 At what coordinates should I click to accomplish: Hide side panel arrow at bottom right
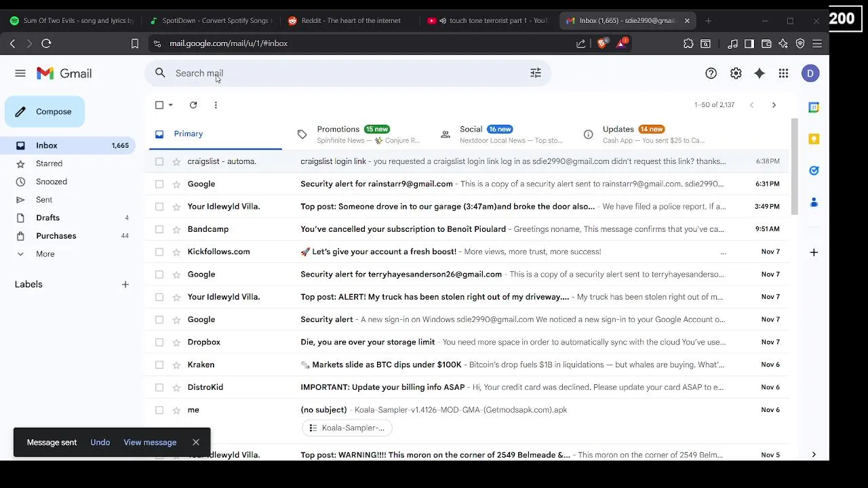click(x=814, y=455)
